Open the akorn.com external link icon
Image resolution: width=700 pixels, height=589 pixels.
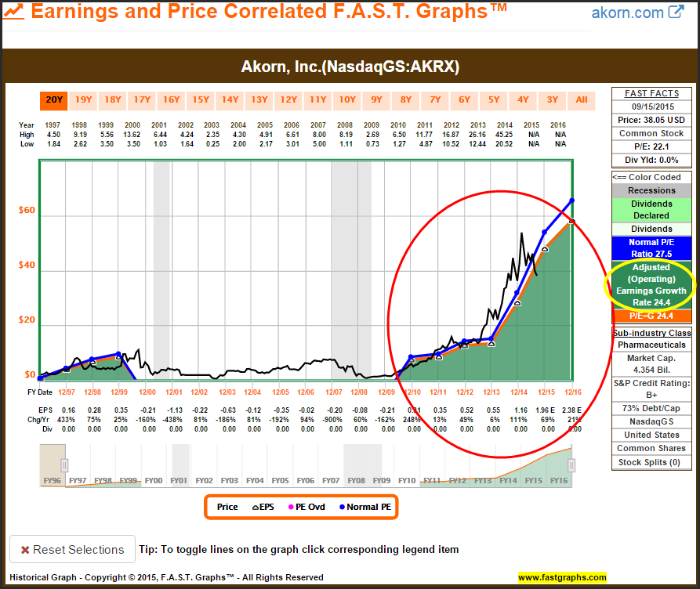(675, 13)
